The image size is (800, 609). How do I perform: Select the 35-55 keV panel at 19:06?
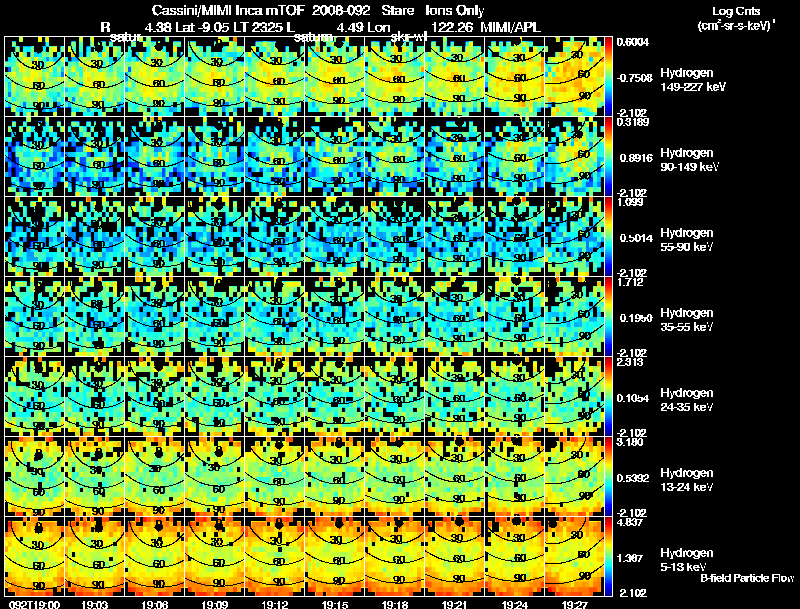154,317
